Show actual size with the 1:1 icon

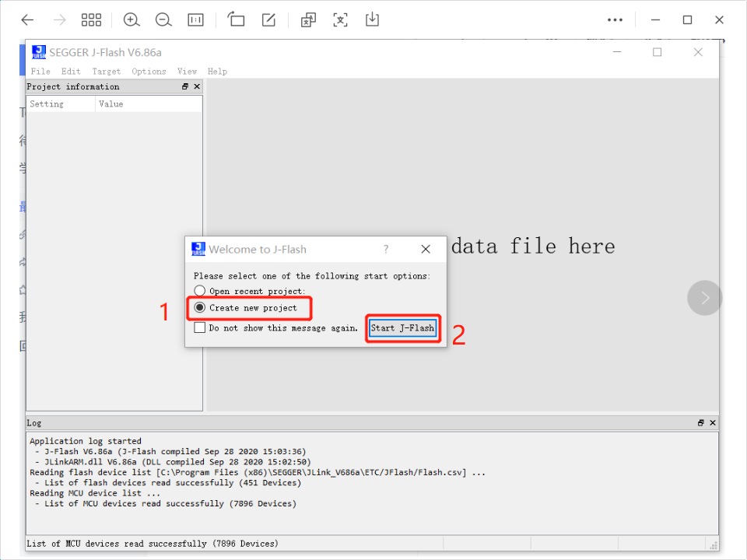coord(195,20)
